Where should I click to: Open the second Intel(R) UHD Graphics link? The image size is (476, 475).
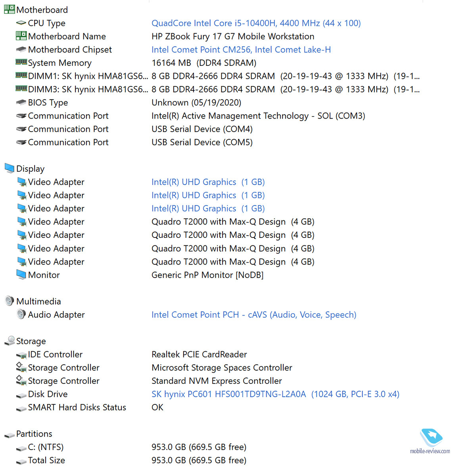tap(208, 195)
